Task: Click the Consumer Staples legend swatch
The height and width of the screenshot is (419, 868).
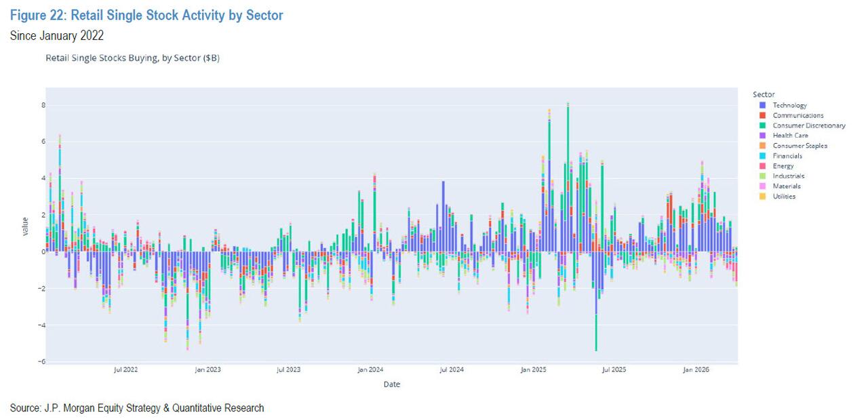Action: (x=762, y=146)
